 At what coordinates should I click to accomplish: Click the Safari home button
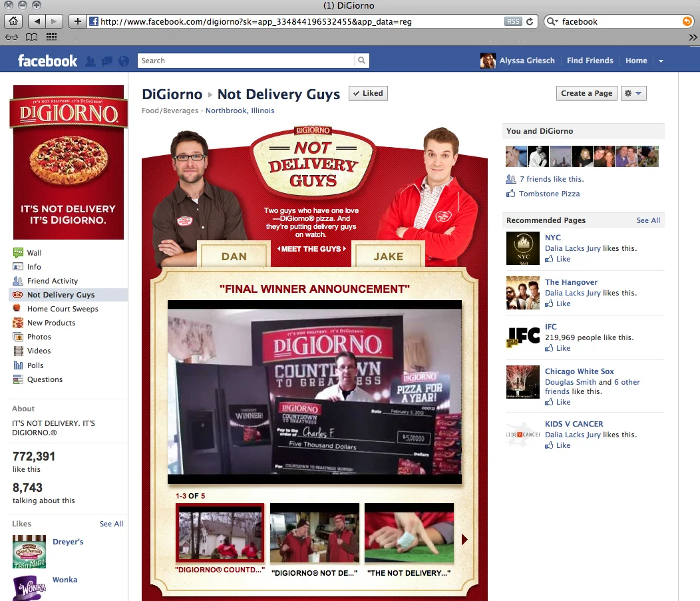13,21
